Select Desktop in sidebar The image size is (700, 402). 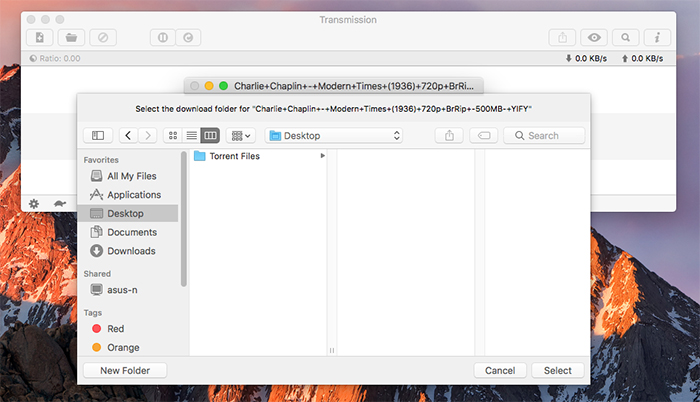pyautogui.click(x=128, y=214)
